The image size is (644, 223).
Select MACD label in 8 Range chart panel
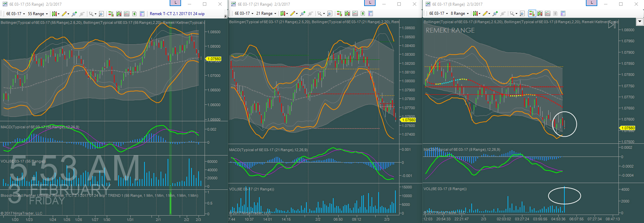tap(462, 149)
